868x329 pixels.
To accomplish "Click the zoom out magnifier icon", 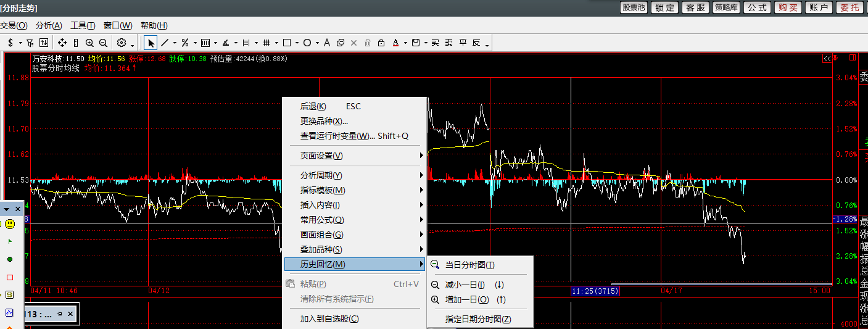I will tap(103, 43).
